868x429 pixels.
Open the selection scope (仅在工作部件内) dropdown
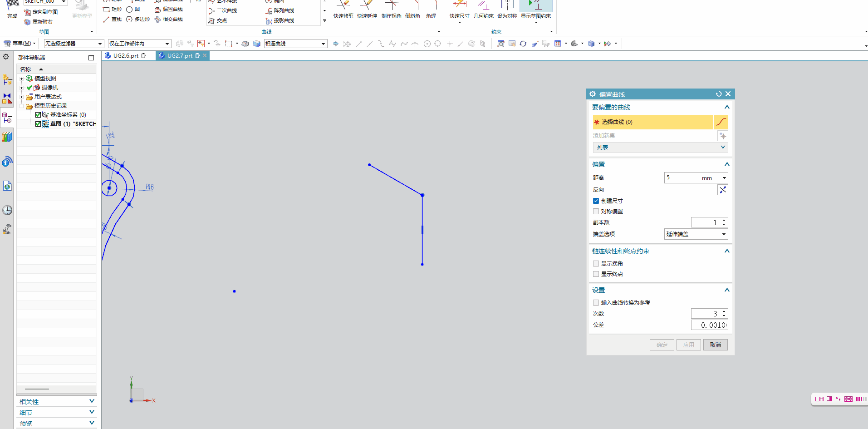click(139, 44)
